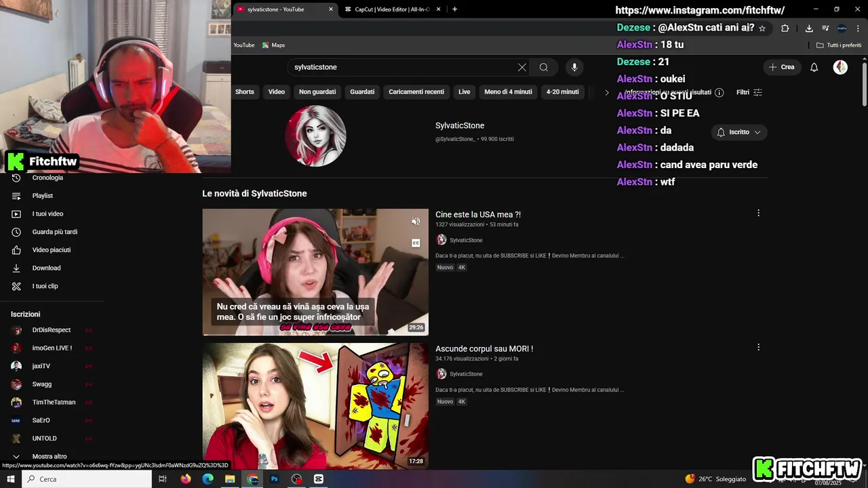Open more options for 'Cine este la USA mea ?!'
The image size is (868, 488).
click(x=758, y=213)
